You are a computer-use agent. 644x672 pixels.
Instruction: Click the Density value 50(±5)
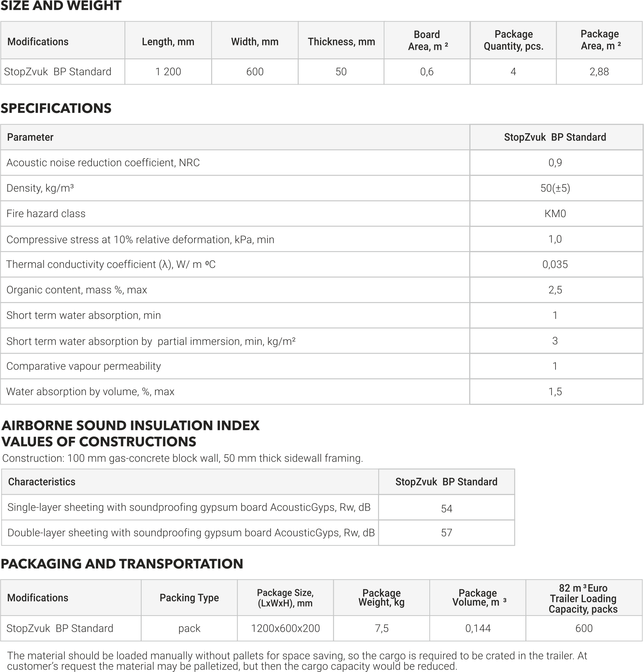click(555, 188)
